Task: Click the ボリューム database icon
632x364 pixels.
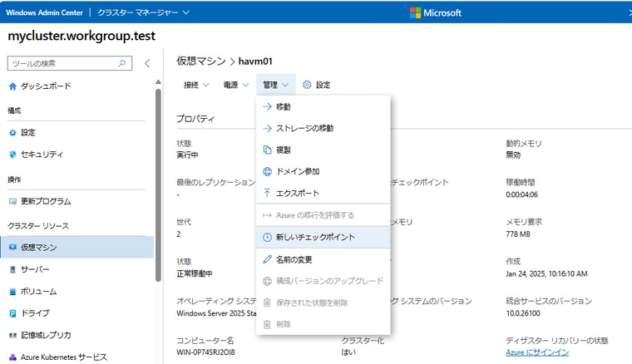Action: (12, 292)
